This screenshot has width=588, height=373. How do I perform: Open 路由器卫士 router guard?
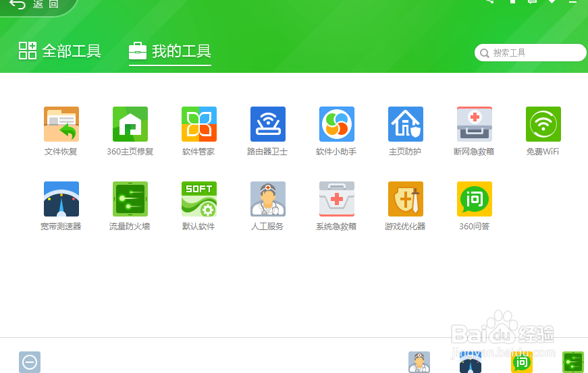click(x=268, y=124)
